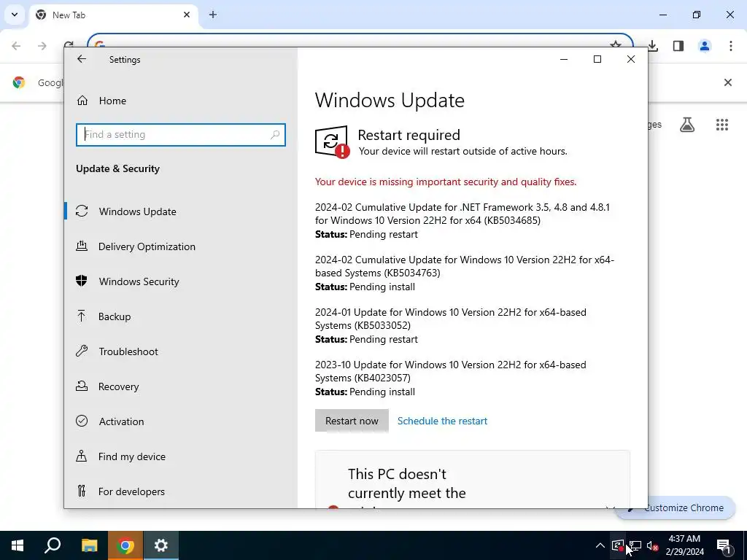747x560 pixels.
Task: Open Troubleshoot settings
Action: click(181, 351)
